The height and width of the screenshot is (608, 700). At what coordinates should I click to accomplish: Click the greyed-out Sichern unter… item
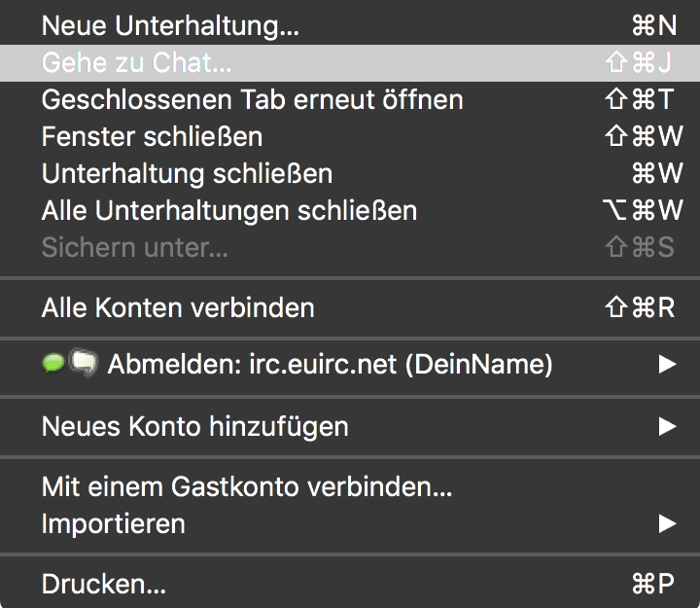click(x=135, y=247)
